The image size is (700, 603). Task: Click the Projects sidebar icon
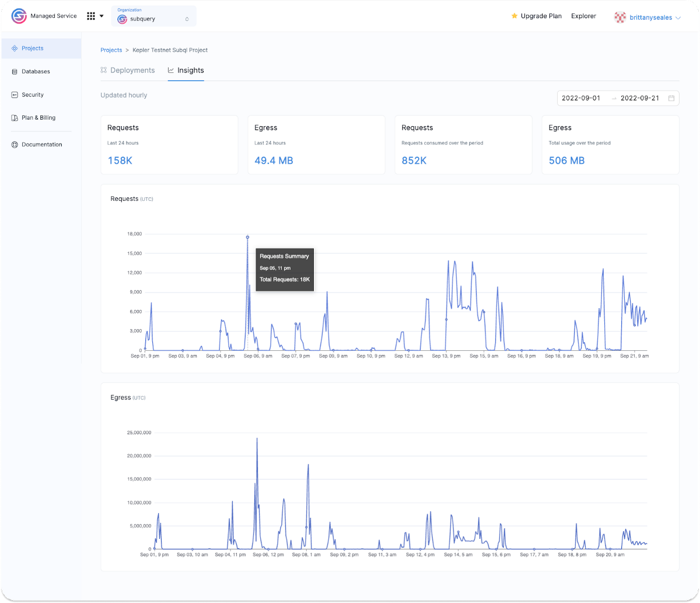(x=15, y=48)
